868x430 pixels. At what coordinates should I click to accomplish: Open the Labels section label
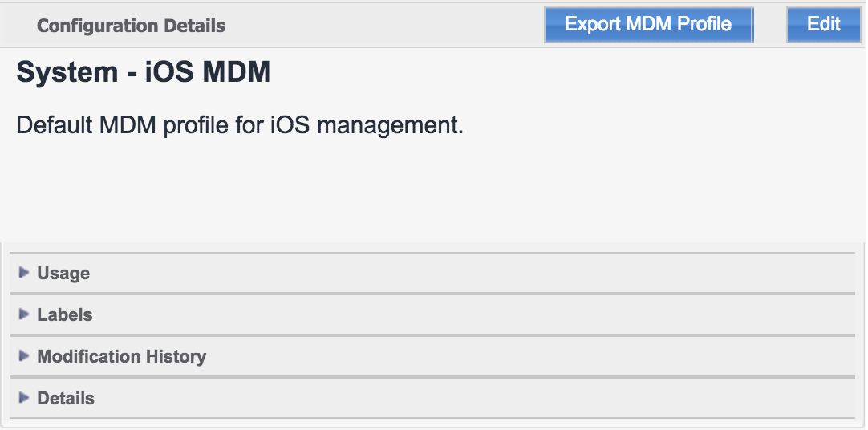[65, 315]
